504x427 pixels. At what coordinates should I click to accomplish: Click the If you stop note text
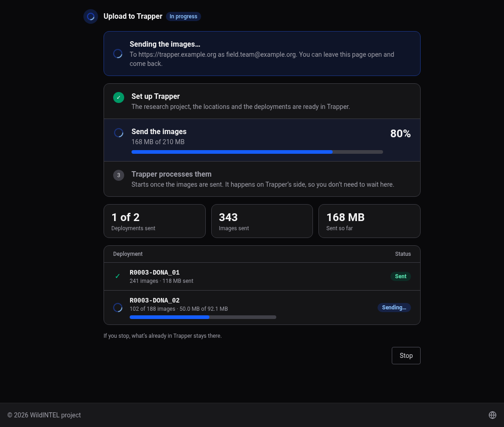click(x=162, y=336)
